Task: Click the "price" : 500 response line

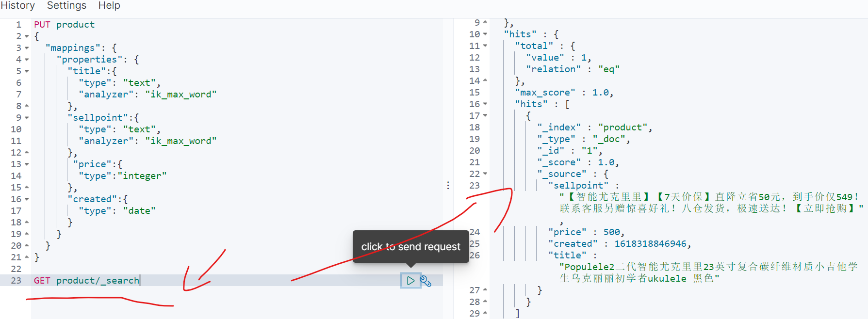Action: [x=587, y=232]
